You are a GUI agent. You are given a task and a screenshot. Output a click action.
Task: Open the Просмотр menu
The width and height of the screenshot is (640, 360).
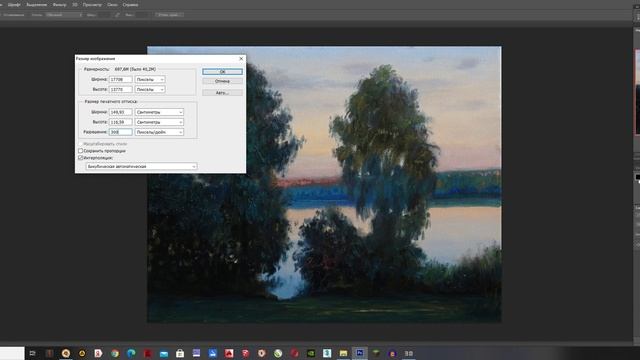(92, 5)
